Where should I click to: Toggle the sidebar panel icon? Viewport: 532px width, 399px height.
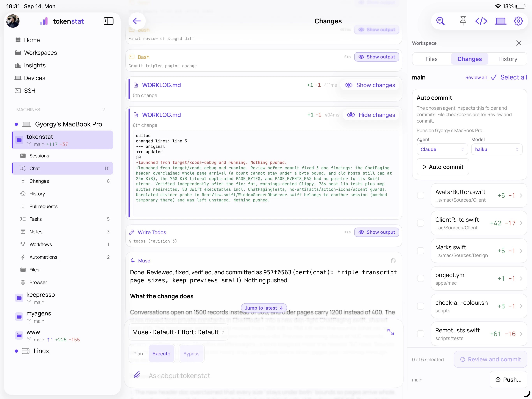coord(108,21)
